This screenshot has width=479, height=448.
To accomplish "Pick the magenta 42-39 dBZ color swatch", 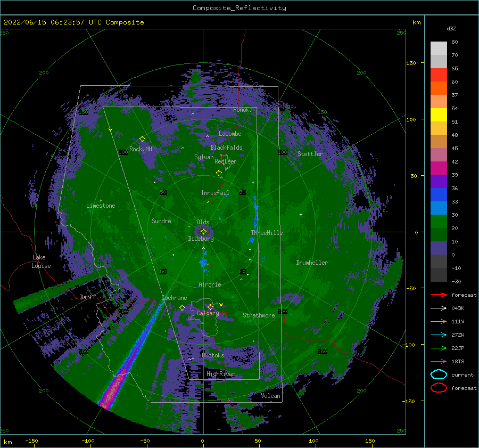I will click(439, 168).
